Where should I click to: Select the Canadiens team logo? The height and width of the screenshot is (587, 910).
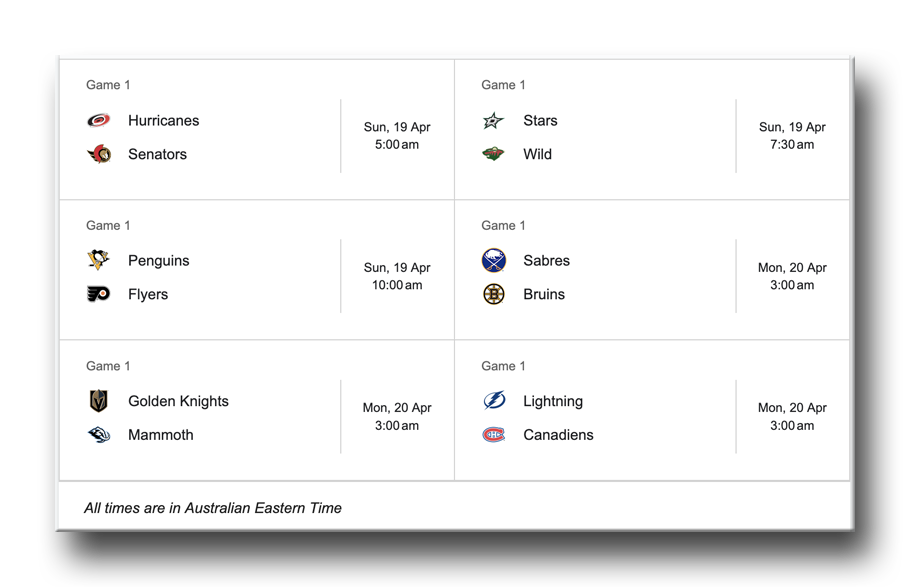[x=494, y=436]
